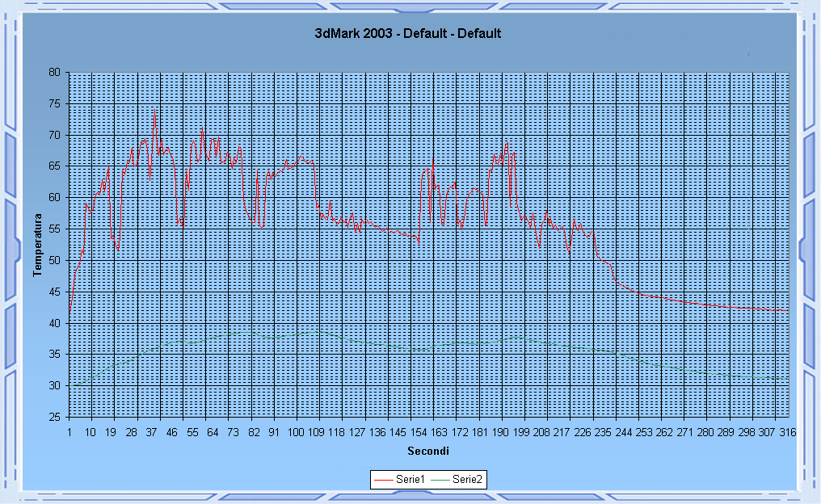Select the 'Temperatura' vertical axis title
This screenshot has width=821, height=504.
[x=37, y=245]
